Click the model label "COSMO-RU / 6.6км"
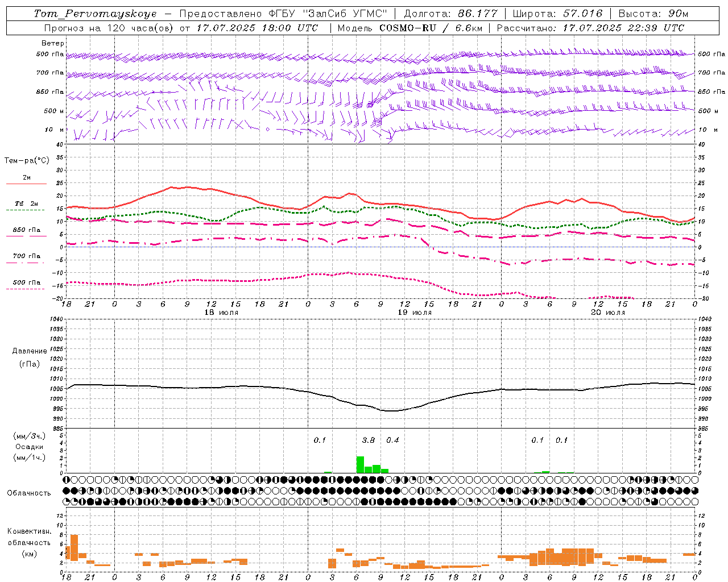The image size is (728, 582). click(431, 28)
